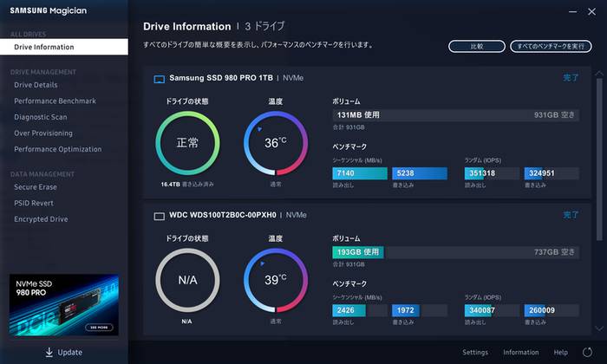Click the SAMSUNG Magician logo
The width and height of the screenshot is (607, 364).
(49, 10)
